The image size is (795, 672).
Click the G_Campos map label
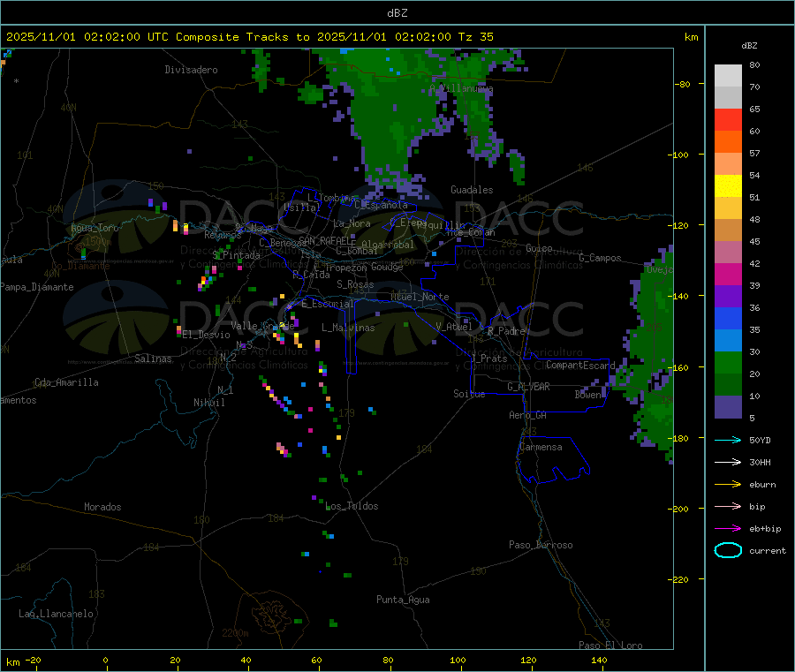(600, 258)
